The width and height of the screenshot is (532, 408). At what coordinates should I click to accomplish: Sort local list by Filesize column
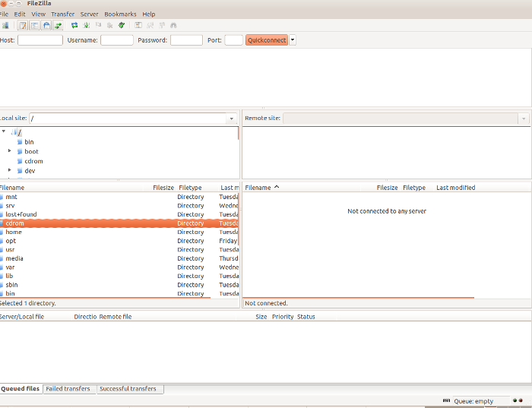click(x=163, y=188)
